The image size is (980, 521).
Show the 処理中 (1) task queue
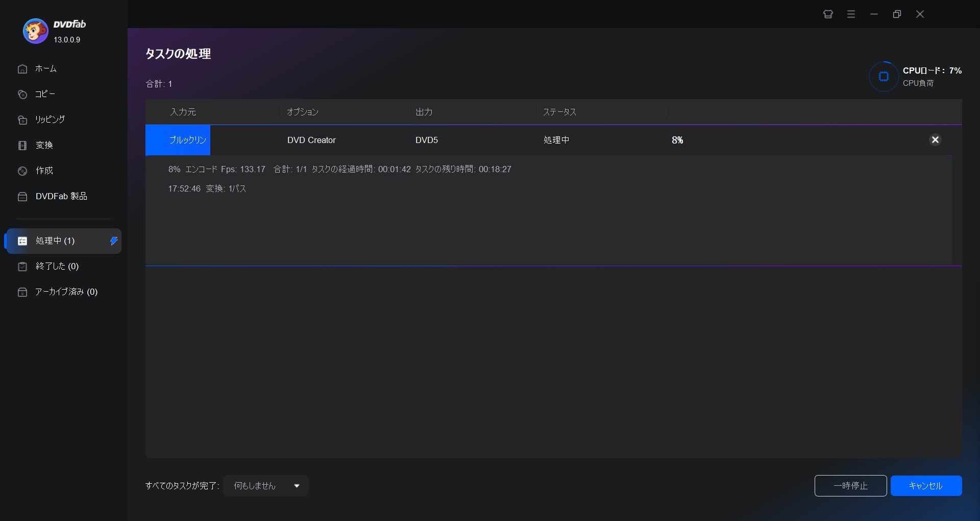[63, 241]
